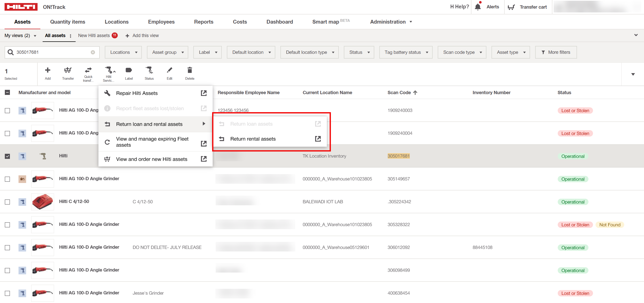The image size is (644, 303).
Task: Check the row with scan code 305149657
Action: click(x=7, y=179)
